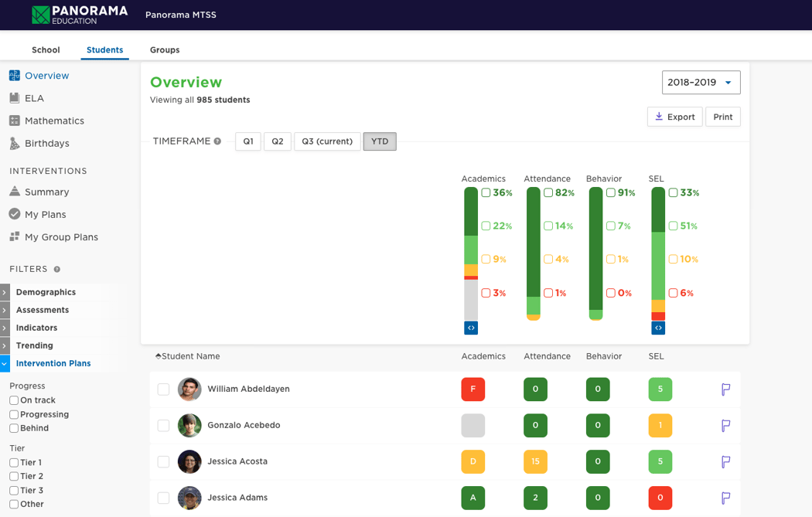
Task: Open the 2018-2019 school year dropdown
Action: click(x=701, y=83)
